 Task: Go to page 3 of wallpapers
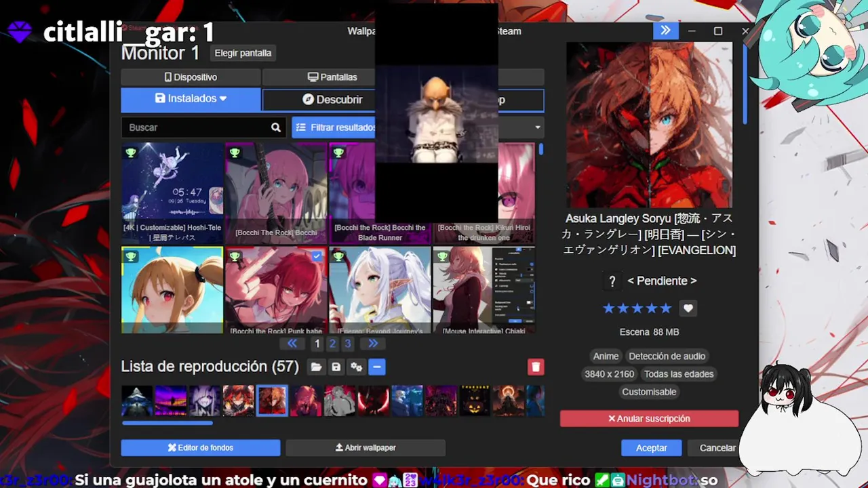pyautogui.click(x=347, y=344)
